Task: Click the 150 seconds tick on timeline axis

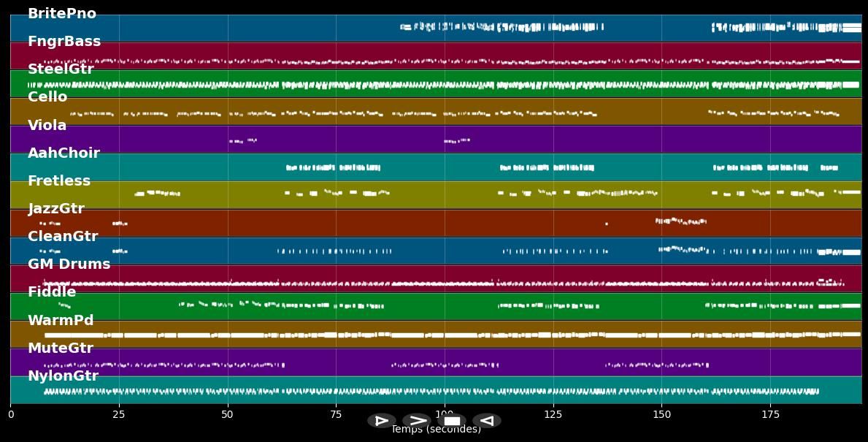Action: point(661,414)
